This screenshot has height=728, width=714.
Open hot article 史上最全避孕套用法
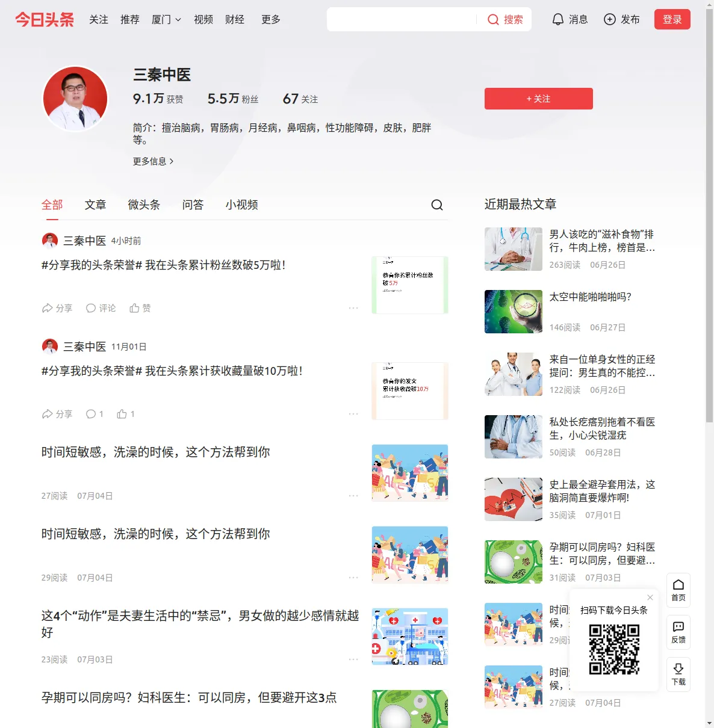[602, 491]
